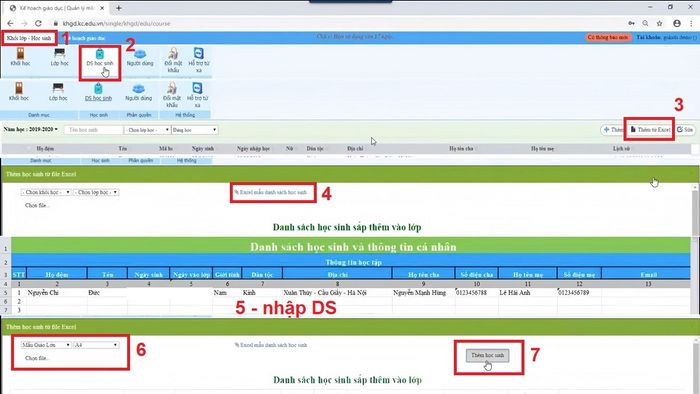Bookmark this page with the star icon
This screenshot has height=394, width=700.
(659, 23)
